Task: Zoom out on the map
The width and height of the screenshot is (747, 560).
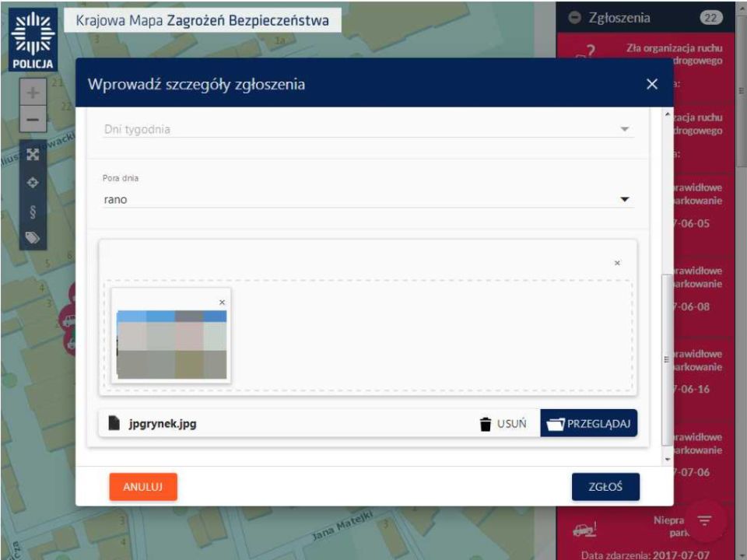Action: (x=33, y=121)
